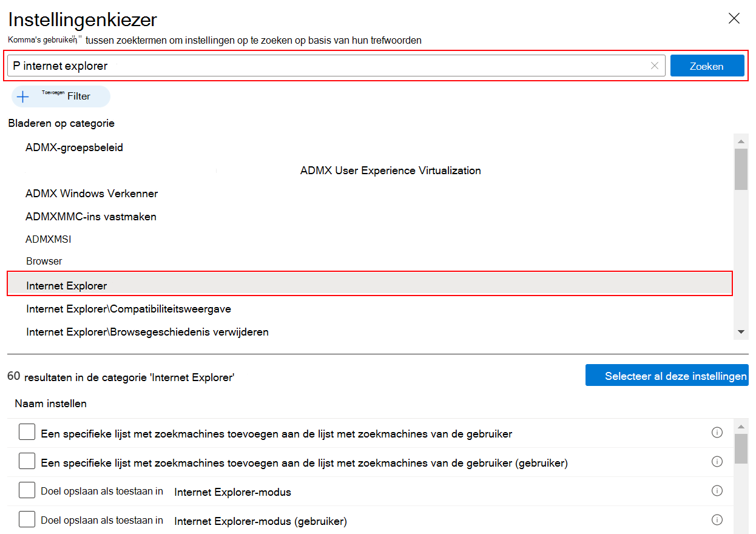Click category list scroll down arrow

click(x=741, y=332)
